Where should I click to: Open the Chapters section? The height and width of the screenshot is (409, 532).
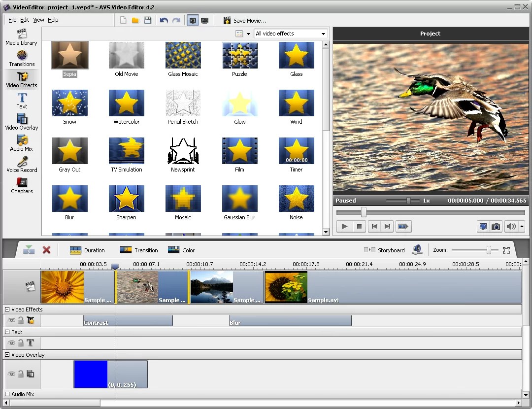point(22,185)
